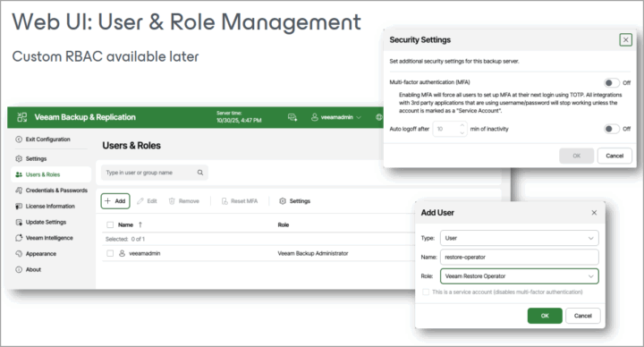Click the Add user button

point(115,201)
